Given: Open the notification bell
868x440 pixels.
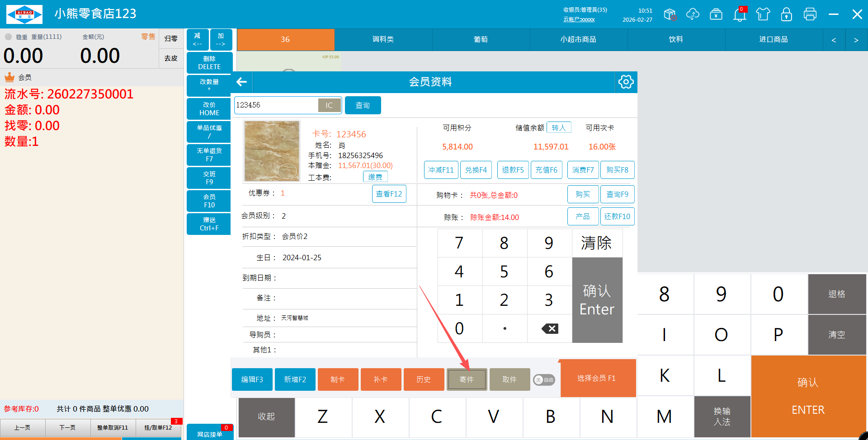Looking at the screenshot, I should point(740,14).
